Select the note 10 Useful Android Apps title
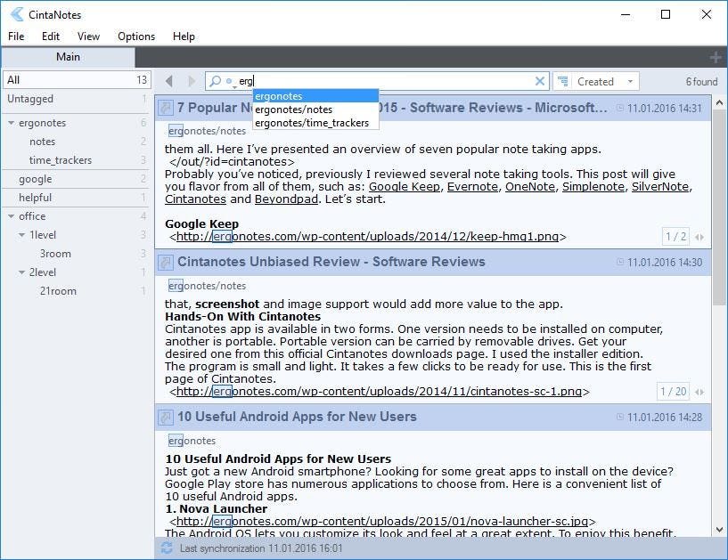Image resolution: width=728 pixels, height=560 pixels. 297,417
